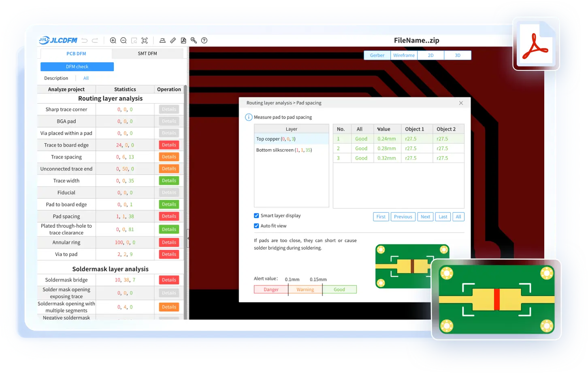The image size is (588, 373).
Task: Switch to the 3D view tab
Action: [458, 55]
